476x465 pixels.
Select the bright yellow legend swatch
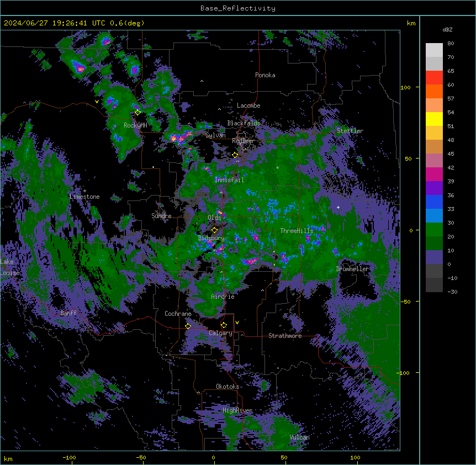[x=434, y=119]
